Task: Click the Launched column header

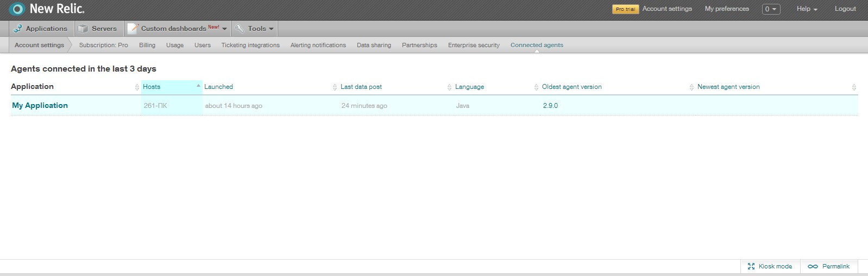Action: (x=218, y=87)
